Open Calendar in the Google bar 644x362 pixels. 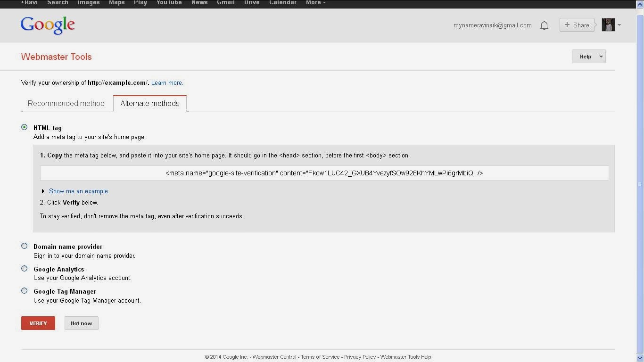click(283, 3)
